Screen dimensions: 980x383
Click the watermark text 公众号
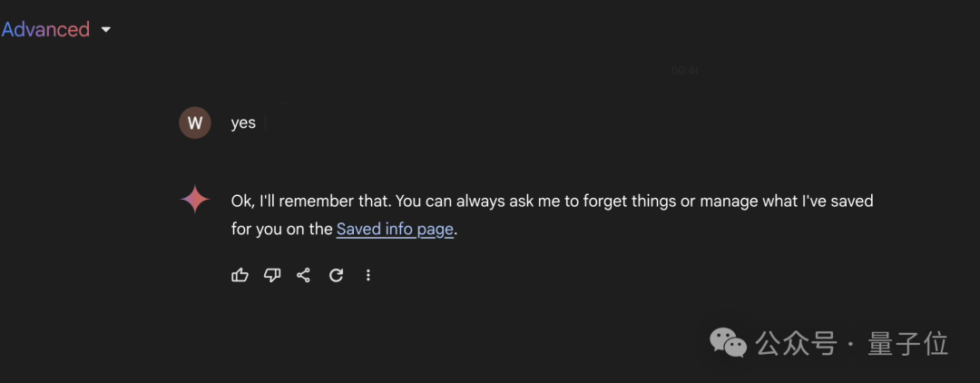pyautogui.click(x=796, y=344)
